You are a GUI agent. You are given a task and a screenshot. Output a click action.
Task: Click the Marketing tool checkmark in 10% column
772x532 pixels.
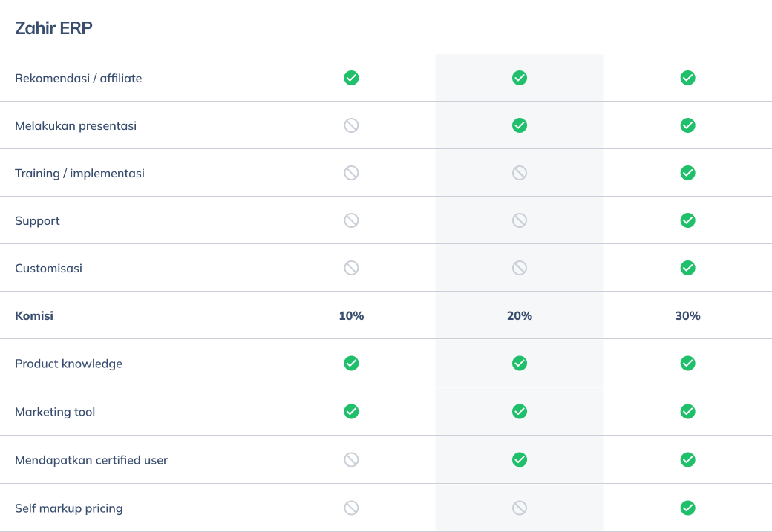pyautogui.click(x=351, y=411)
